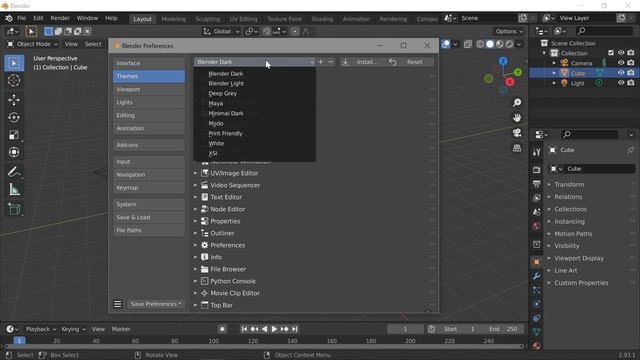Disable Cube in renders camera icon

(631, 73)
